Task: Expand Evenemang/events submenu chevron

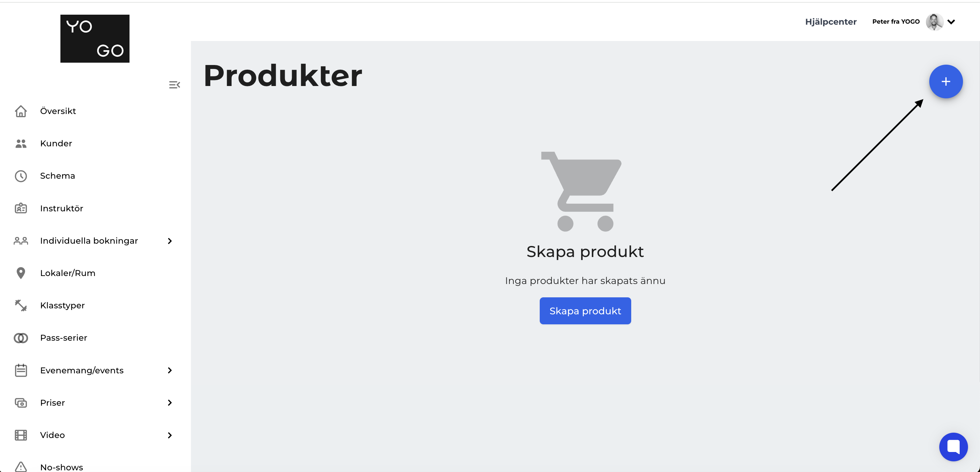Action: (x=170, y=370)
